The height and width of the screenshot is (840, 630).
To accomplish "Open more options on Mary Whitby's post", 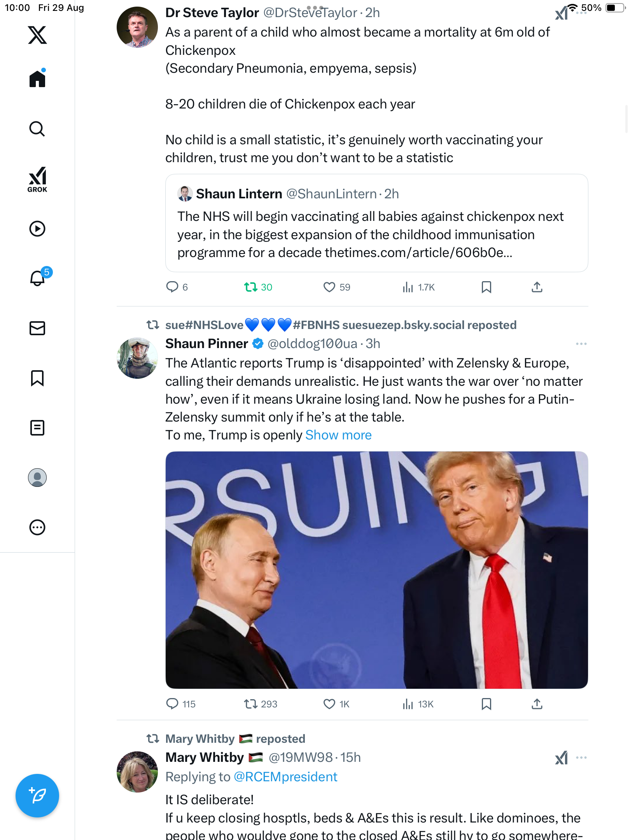I will (x=581, y=758).
